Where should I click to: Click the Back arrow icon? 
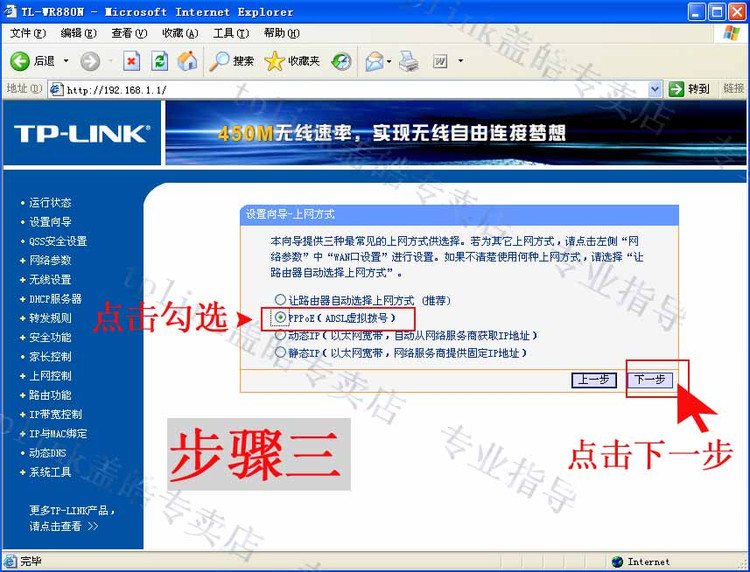click(20, 61)
